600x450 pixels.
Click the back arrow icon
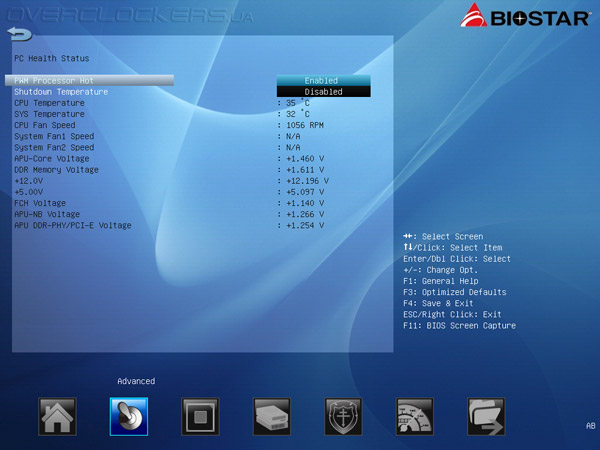(20, 34)
